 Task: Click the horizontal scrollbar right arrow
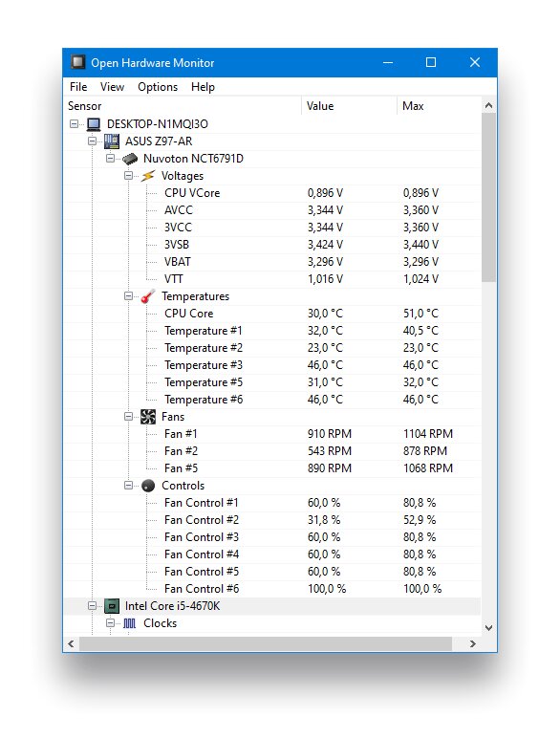(x=473, y=643)
